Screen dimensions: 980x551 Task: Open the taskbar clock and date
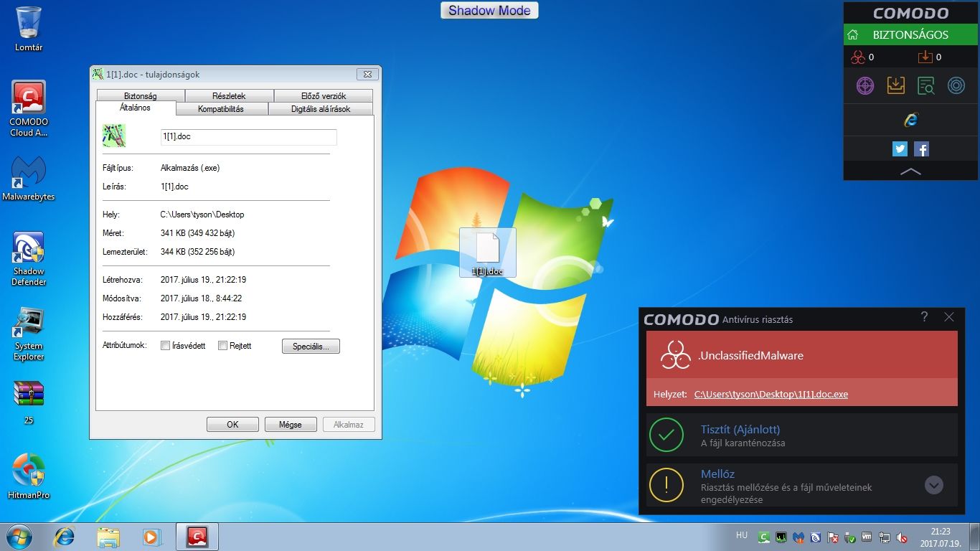coord(940,537)
